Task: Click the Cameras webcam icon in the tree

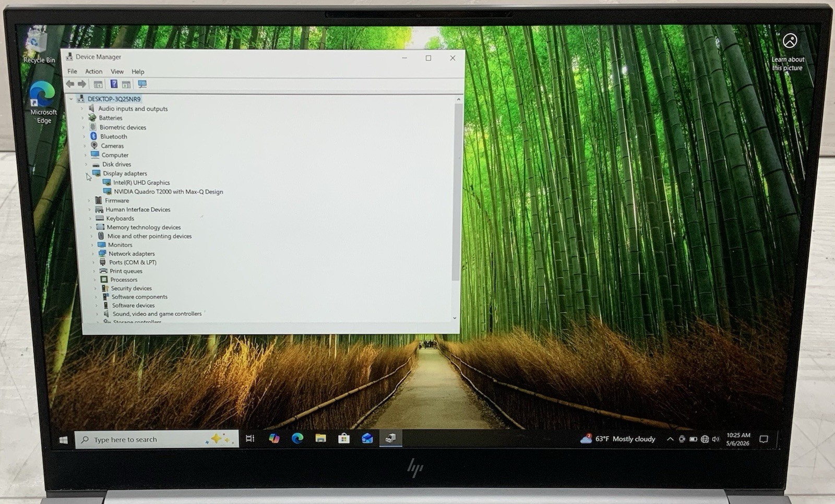Action: 94,146
